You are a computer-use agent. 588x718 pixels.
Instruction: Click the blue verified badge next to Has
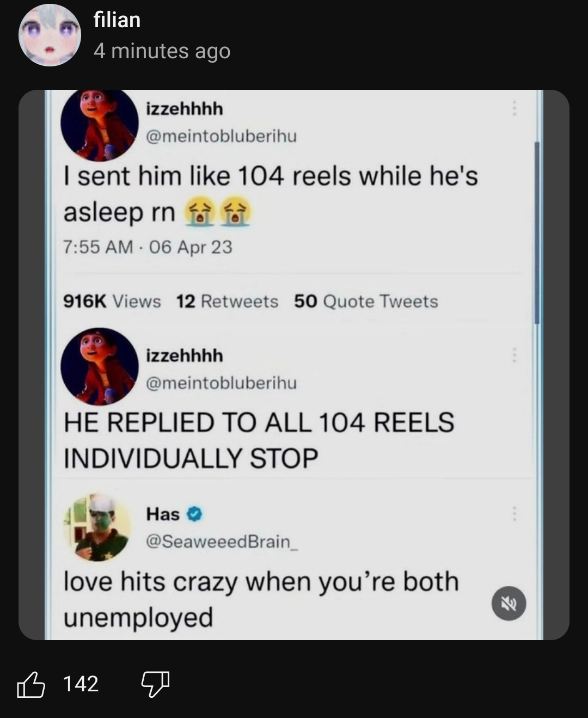[x=195, y=513]
